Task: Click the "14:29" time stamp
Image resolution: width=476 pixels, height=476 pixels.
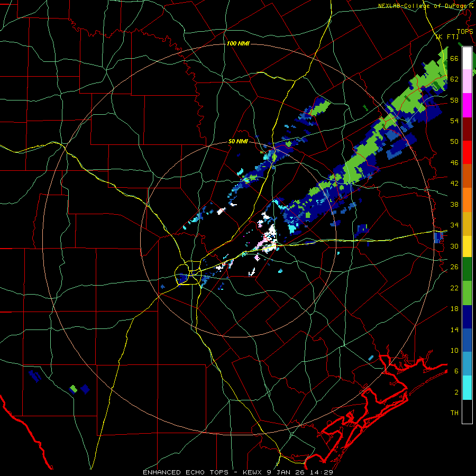Action: click(322, 472)
